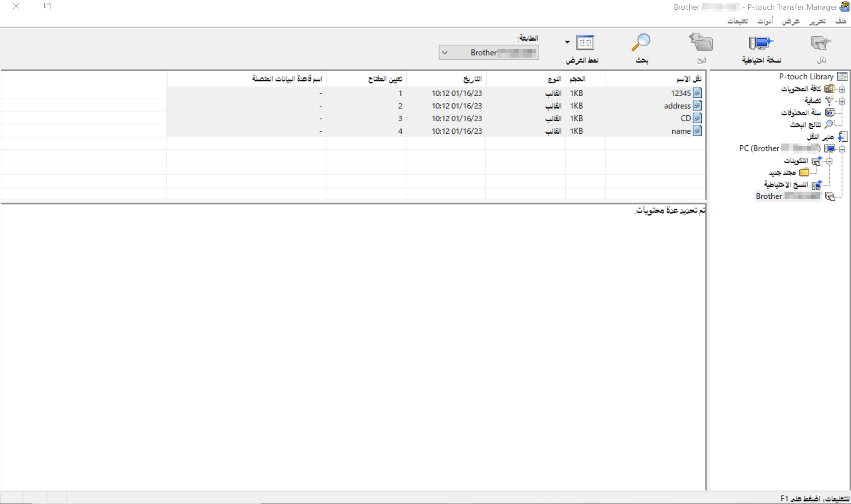Viewport: 851px width, 504px height.
Task: Open the printer (الطابعة) selection combo box
Action: 488,53
